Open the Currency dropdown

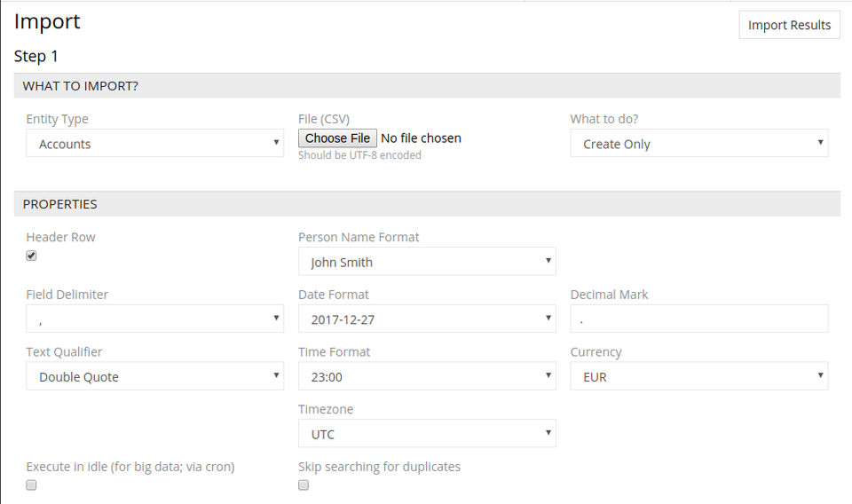tap(698, 376)
